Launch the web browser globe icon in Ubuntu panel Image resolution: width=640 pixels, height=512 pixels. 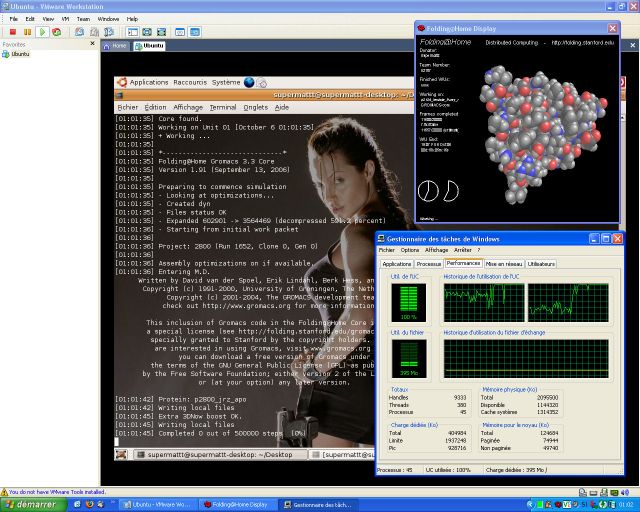click(249, 82)
